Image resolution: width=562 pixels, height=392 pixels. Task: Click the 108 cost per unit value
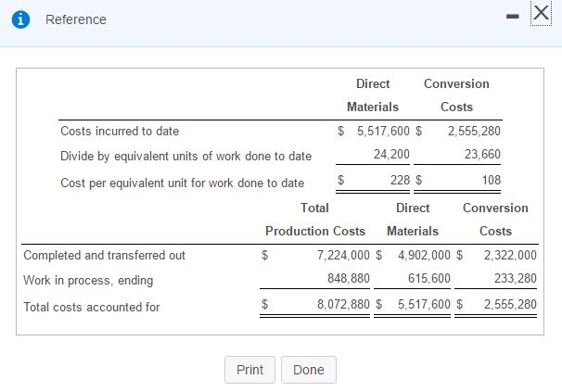pos(491,180)
